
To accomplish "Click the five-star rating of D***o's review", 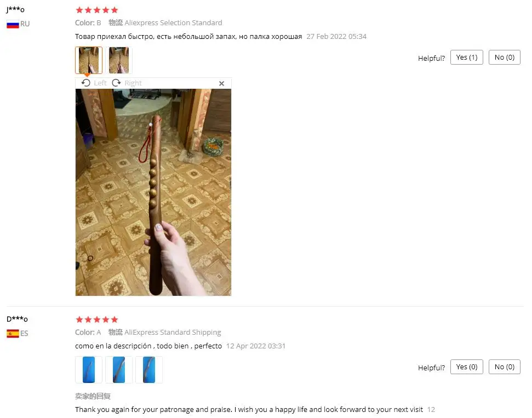I will tap(97, 319).
